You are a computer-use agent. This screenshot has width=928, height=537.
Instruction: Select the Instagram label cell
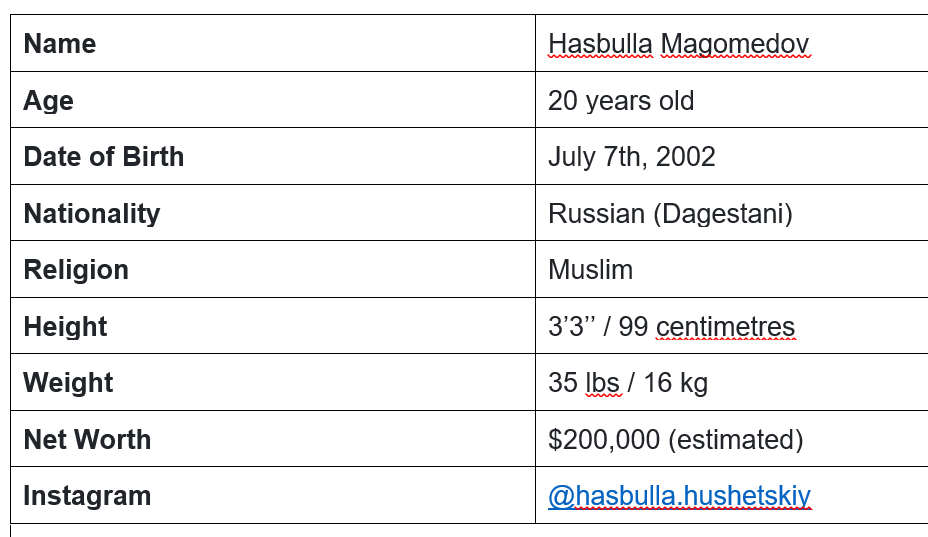(273, 495)
